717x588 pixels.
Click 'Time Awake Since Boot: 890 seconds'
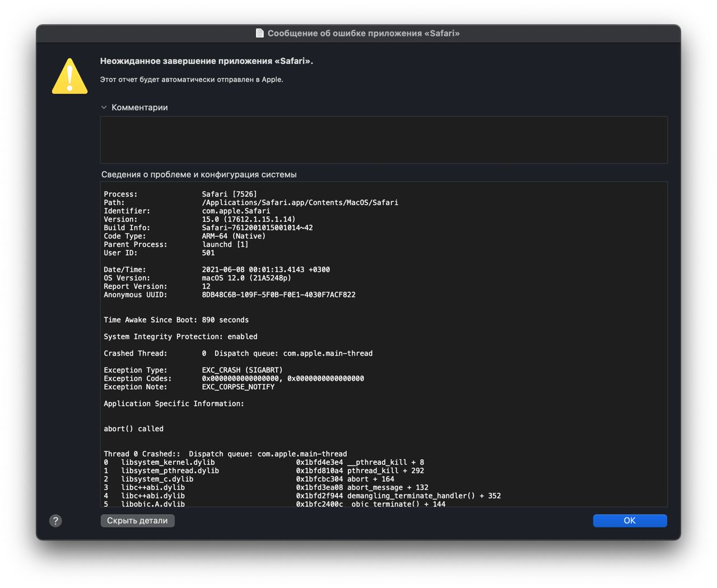click(x=176, y=320)
